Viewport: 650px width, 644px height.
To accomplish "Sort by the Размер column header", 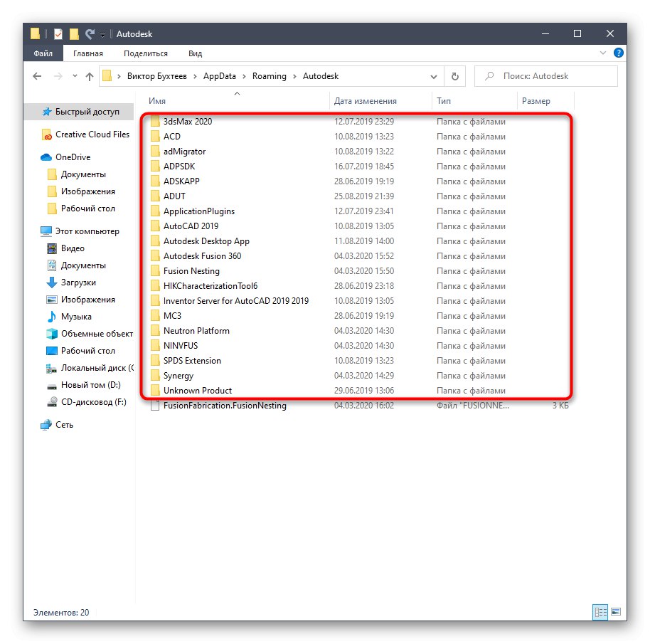I will [536, 101].
